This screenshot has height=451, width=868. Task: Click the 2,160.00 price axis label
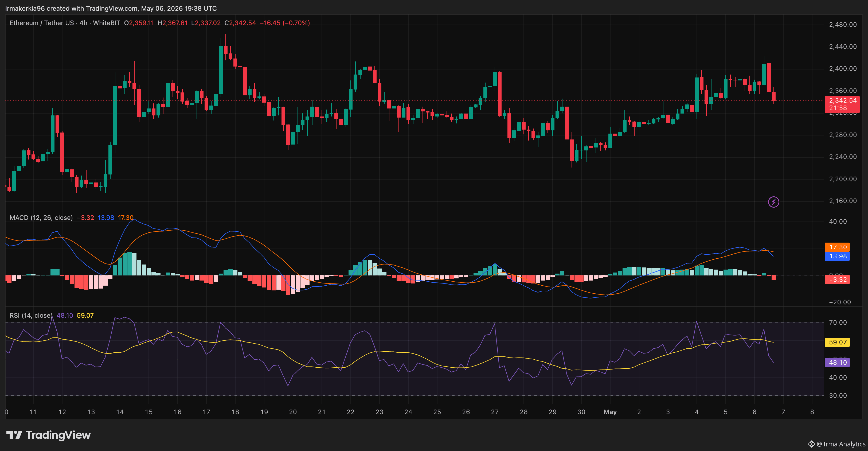tap(843, 201)
